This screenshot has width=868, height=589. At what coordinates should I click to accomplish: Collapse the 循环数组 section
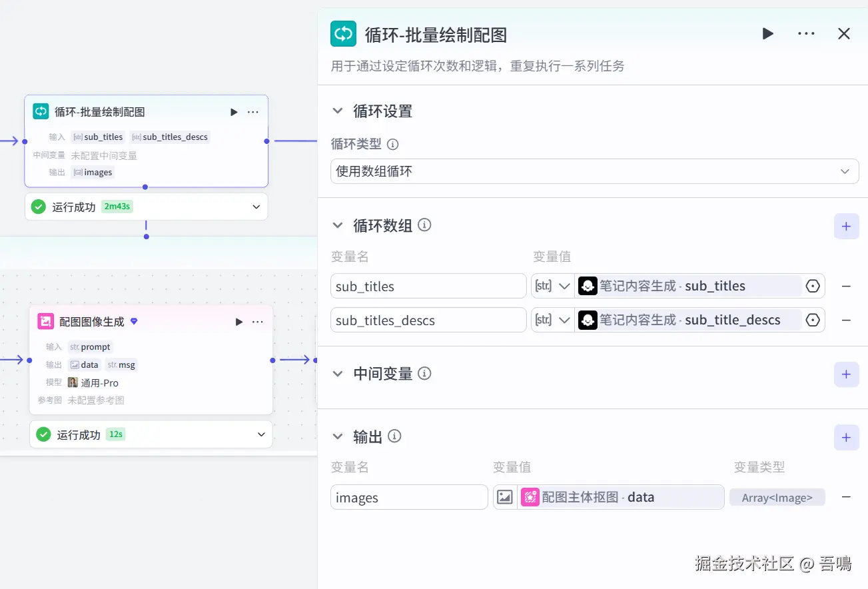(x=338, y=225)
